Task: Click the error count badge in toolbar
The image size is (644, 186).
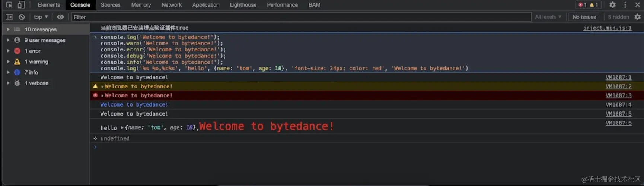Action: tap(582, 5)
